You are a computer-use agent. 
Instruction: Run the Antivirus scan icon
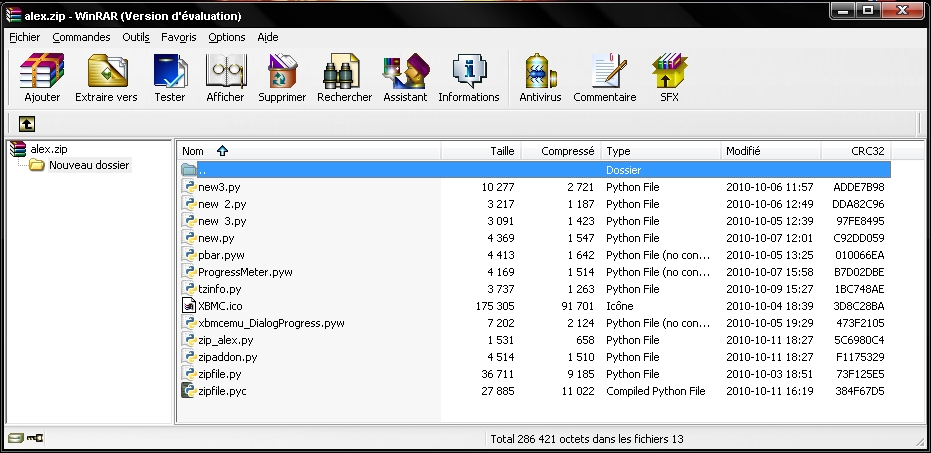540,77
